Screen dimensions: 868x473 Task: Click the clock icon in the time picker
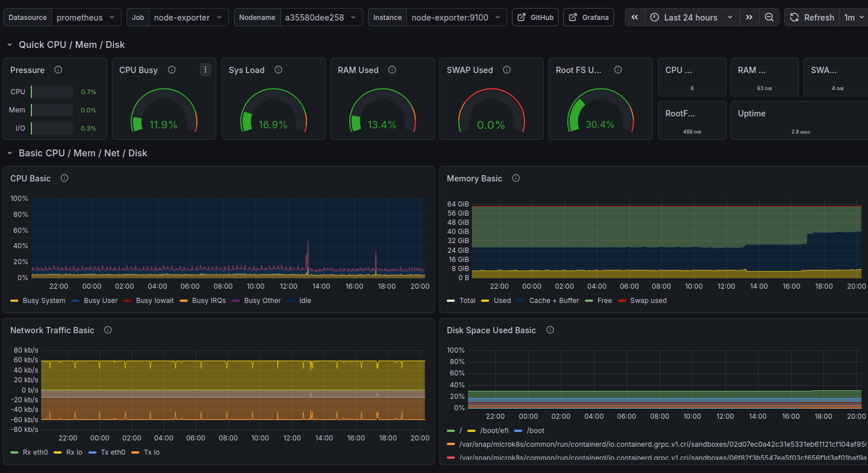(654, 17)
